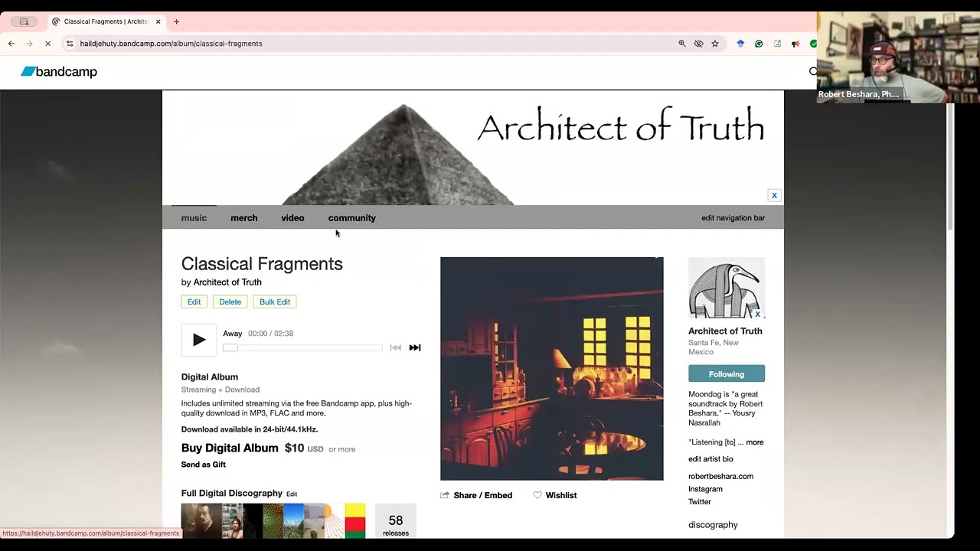Open the music tab
This screenshot has width=980, height=551.
tap(194, 218)
